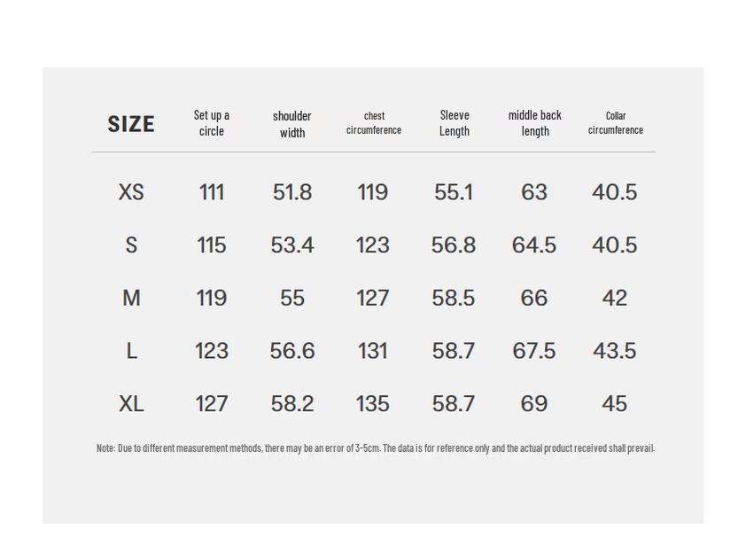
Task: Click the XL size row label
Action: click(x=131, y=404)
